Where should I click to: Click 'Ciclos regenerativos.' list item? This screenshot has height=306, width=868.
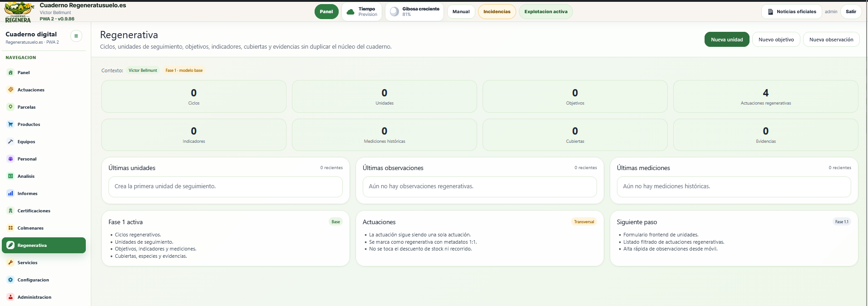(138, 235)
